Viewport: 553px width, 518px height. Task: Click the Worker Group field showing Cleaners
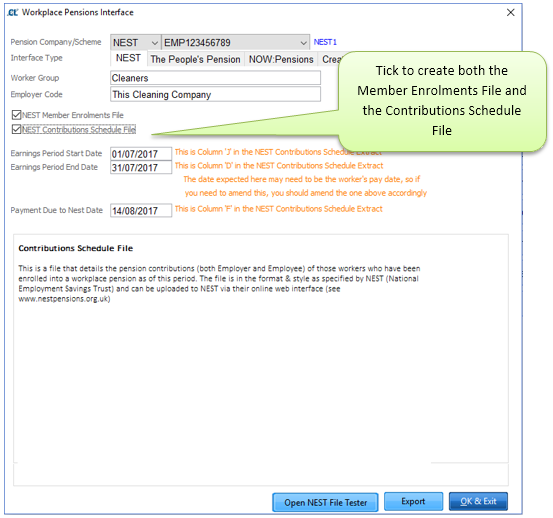(x=215, y=78)
